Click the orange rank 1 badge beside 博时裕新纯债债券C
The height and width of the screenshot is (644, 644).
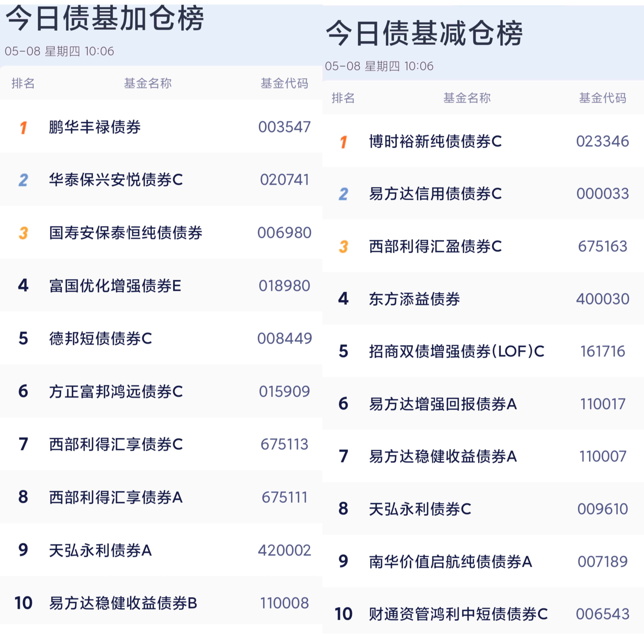tap(344, 142)
